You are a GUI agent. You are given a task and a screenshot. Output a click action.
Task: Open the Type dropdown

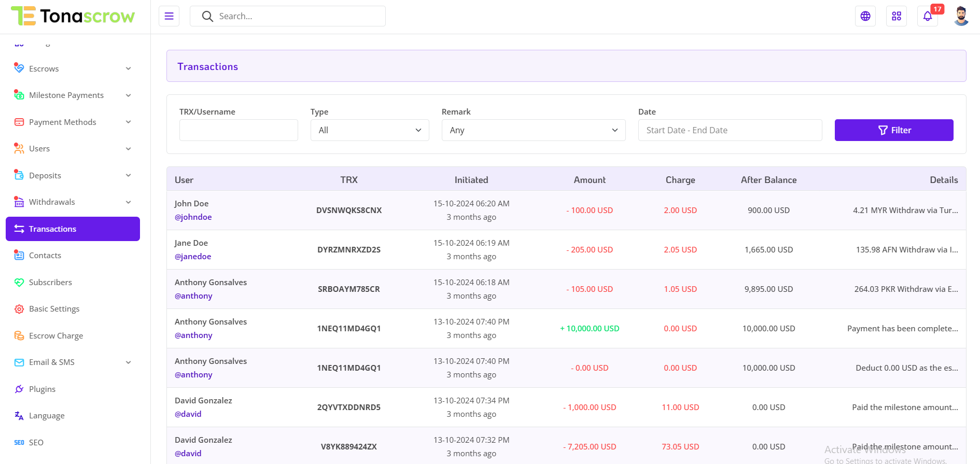click(370, 130)
